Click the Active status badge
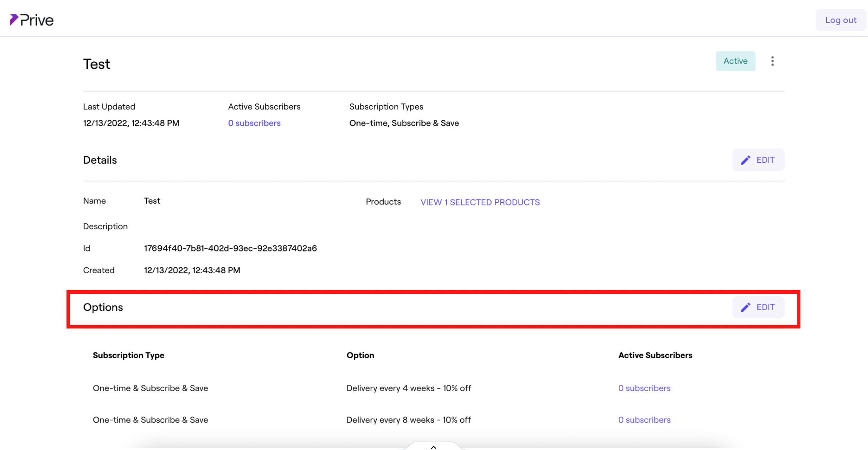The width and height of the screenshot is (868, 450). 735,61
